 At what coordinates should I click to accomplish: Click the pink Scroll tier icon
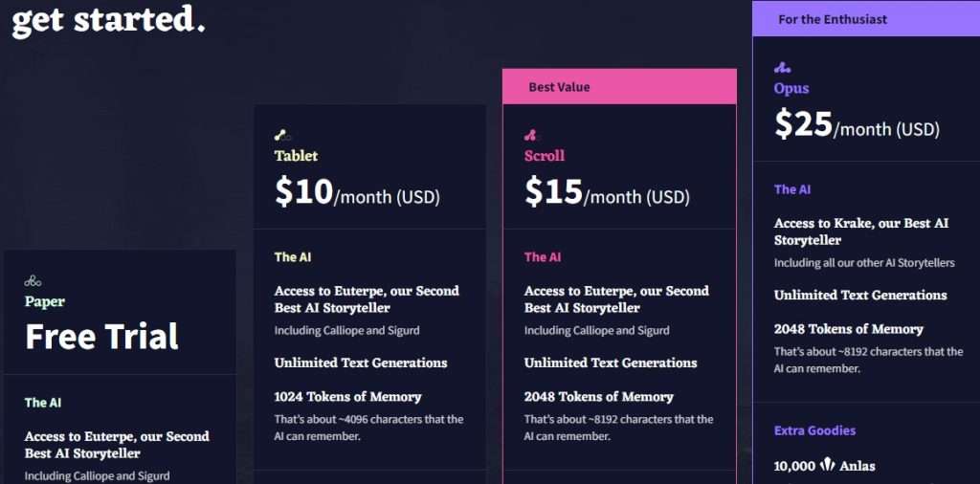click(530, 134)
